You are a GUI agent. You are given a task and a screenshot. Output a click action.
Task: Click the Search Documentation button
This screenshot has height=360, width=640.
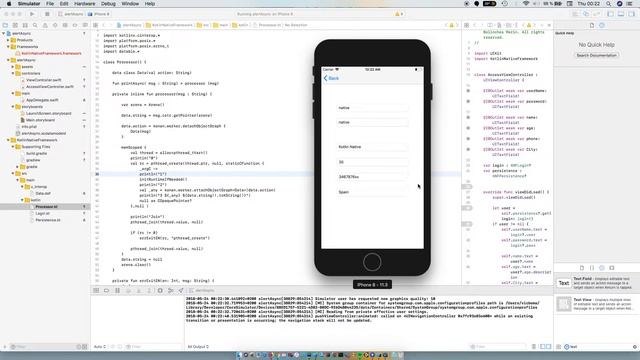[597, 55]
